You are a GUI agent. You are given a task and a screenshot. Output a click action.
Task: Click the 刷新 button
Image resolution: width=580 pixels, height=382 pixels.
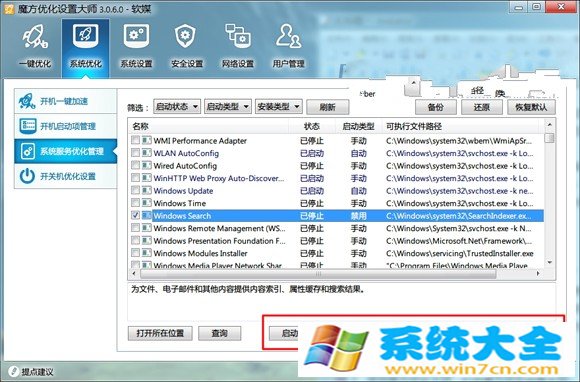[328, 107]
